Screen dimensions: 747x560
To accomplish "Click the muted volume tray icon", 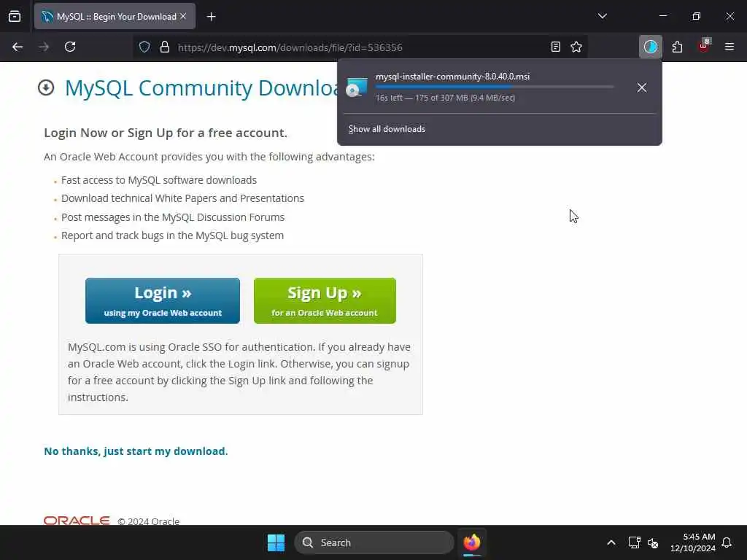I will pyautogui.click(x=653, y=542).
